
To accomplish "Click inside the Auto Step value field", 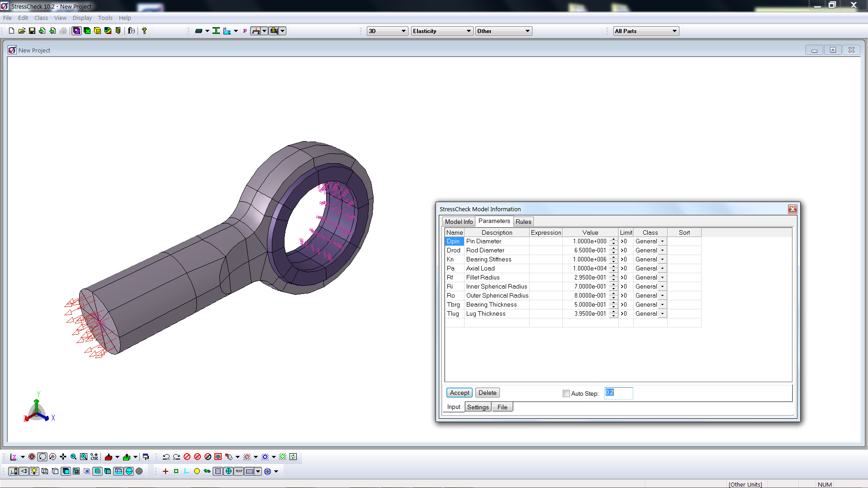I will 618,393.
